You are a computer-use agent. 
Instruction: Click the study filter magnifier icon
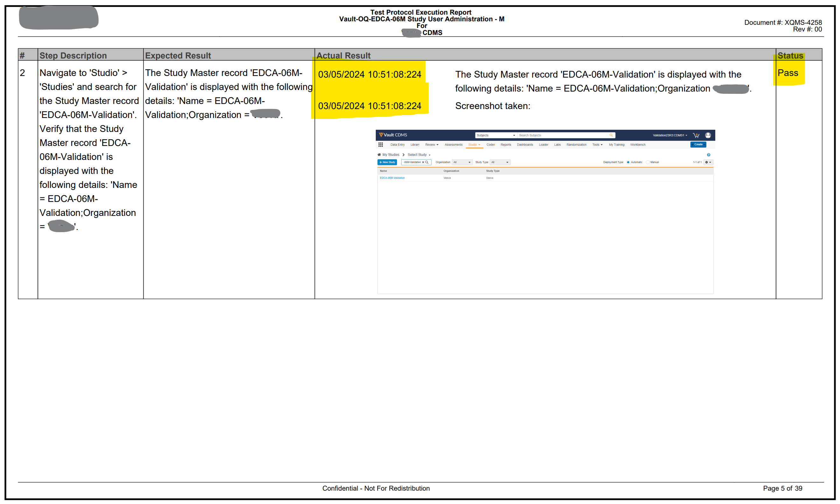tap(427, 162)
